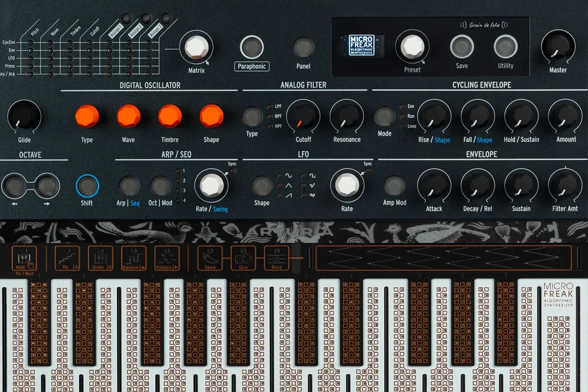Click the white Preset encoder knob
Screen dimensions: 588x392
click(x=412, y=46)
